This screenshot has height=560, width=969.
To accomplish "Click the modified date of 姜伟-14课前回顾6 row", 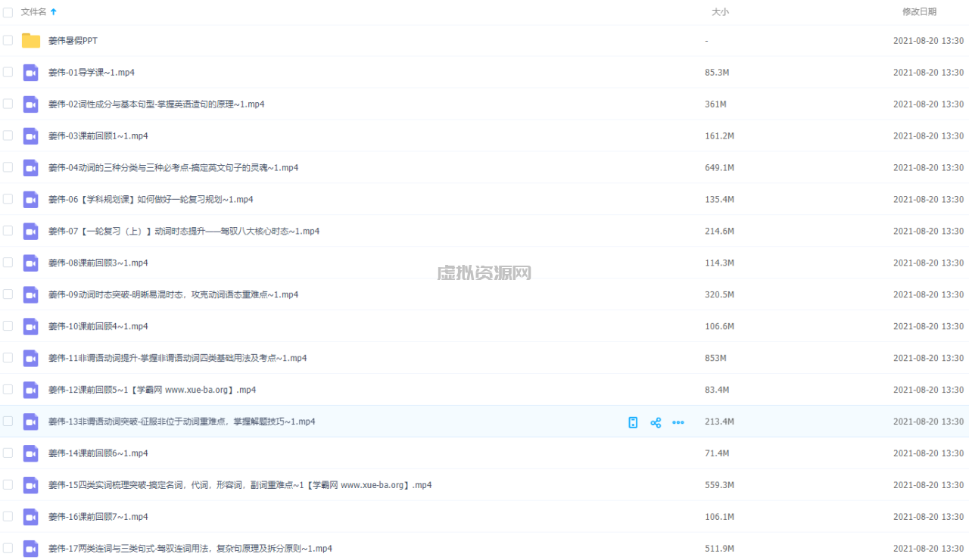I will (928, 454).
